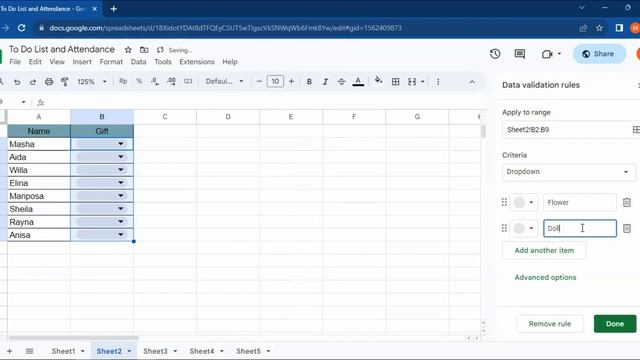This screenshot has height=360, width=640.
Task: Open the Format menu
Action: pyautogui.click(x=111, y=62)
